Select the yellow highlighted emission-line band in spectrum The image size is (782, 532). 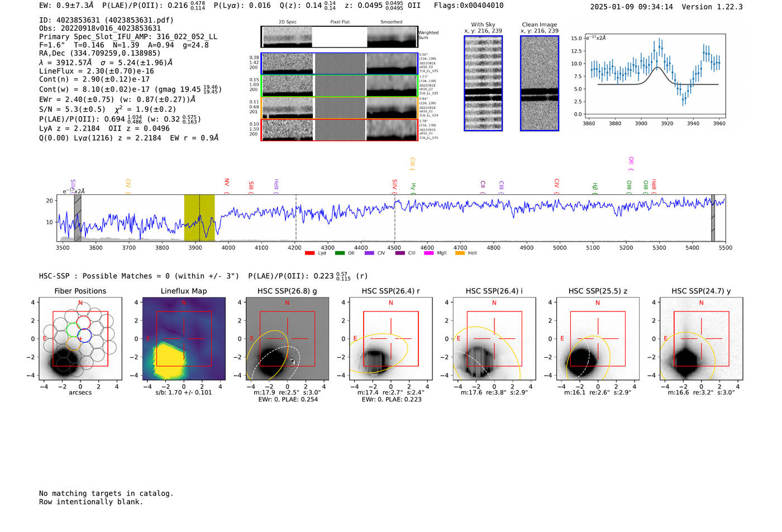pyautogui.click(x=199, y=218)
